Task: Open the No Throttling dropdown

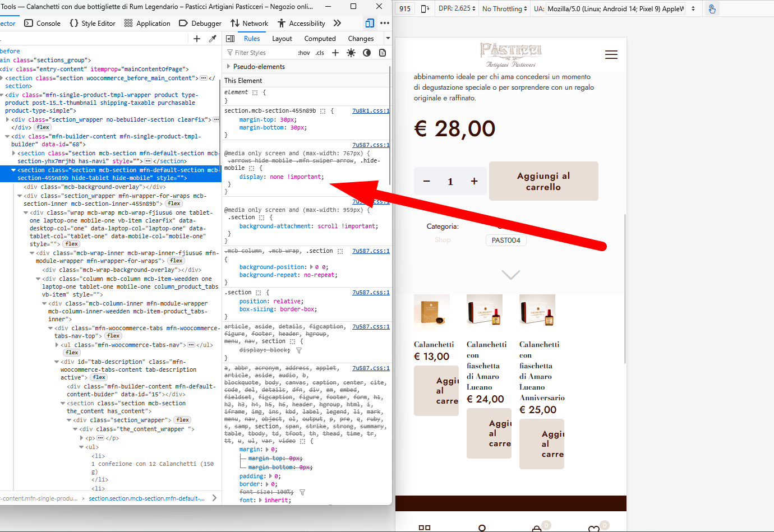Action: 504,9
